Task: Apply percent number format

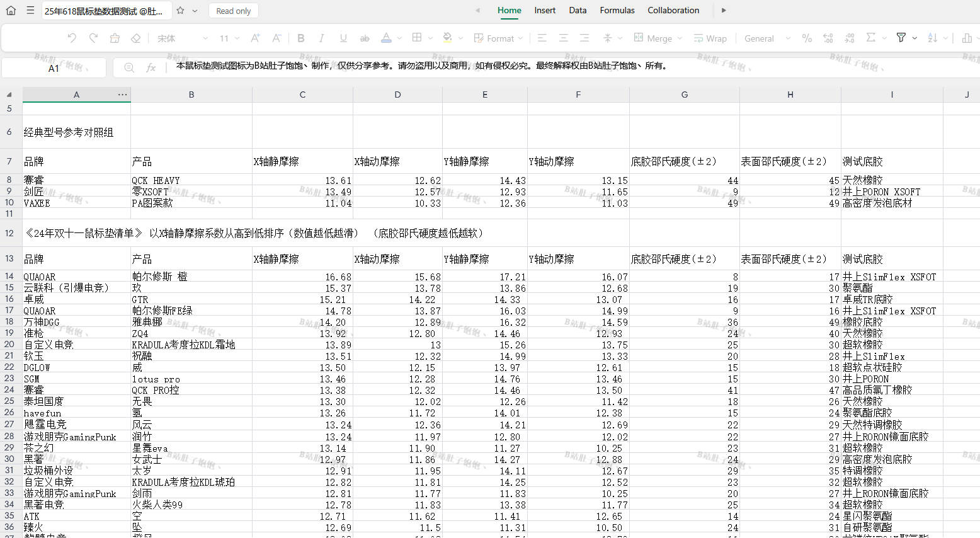Action: 807,38
